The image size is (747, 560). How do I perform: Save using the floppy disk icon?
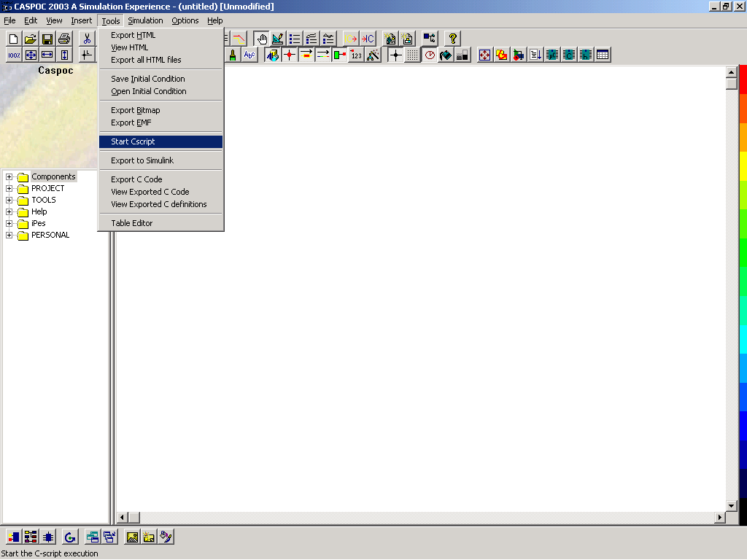47,39
